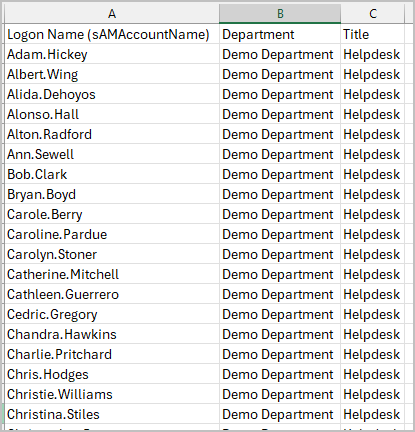Click Helpdesk in Ann.Sewell's row

(x=372, y=154)
